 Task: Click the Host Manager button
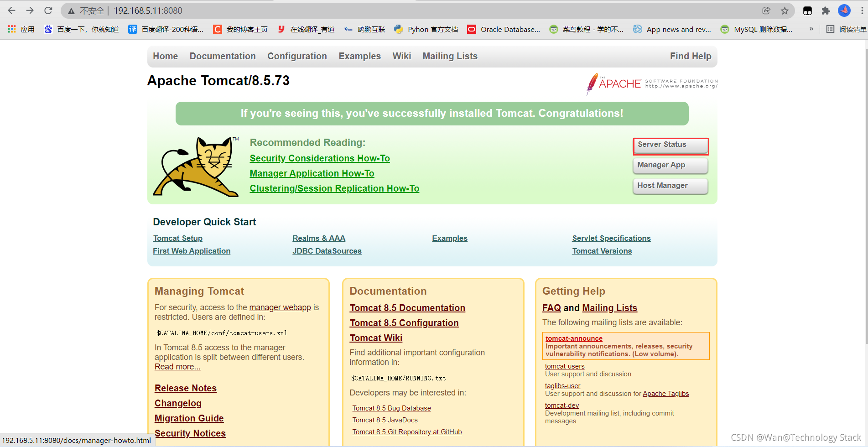pos(670,186)
